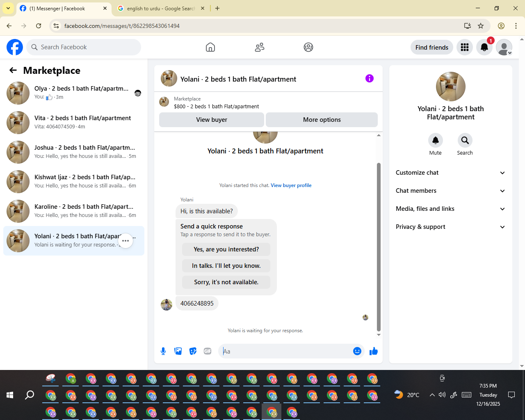
Task: Go back from Marketplace chats list
Action: [x=13, y=70]
